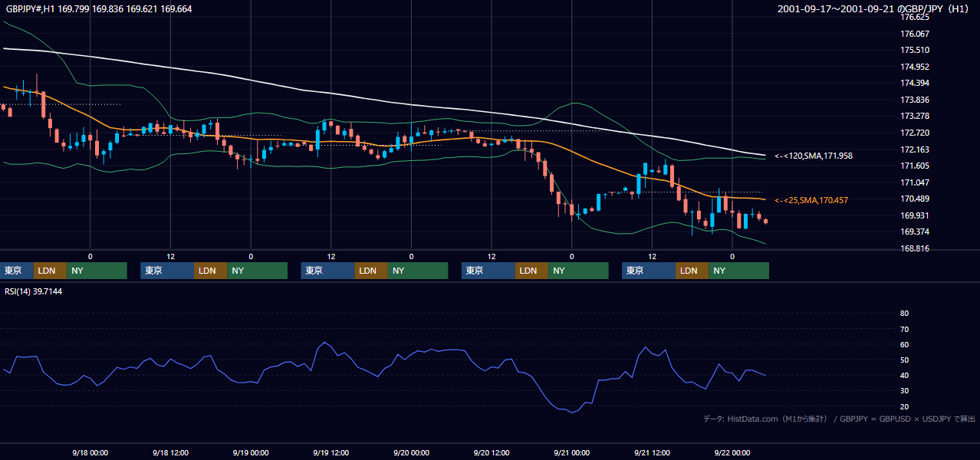
Task: Select the 9/21 00:00 time label
Action: 571,452
